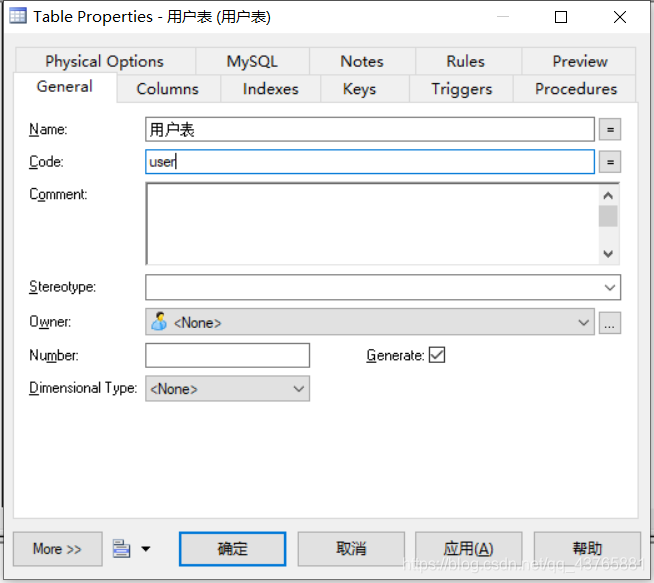Click into the Name input field

pyautogui.click(x=370, y=129)
